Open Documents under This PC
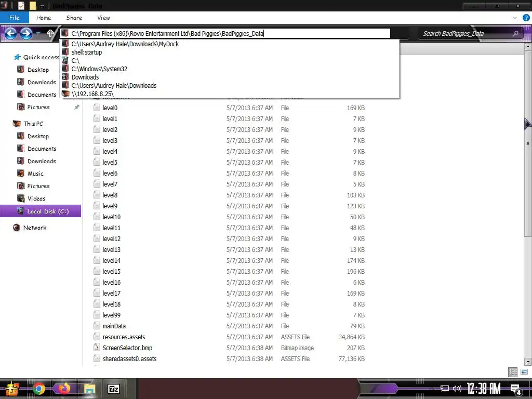 (x=42, y=149)
